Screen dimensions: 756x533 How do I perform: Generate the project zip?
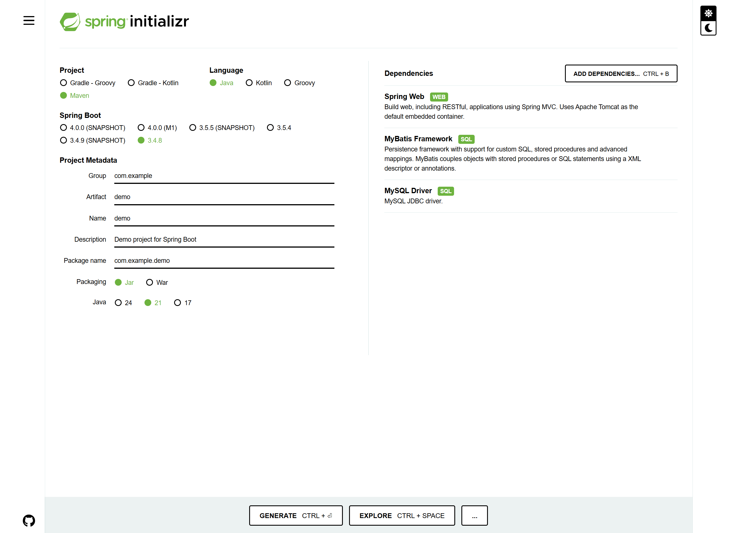[x=296, y=516]
